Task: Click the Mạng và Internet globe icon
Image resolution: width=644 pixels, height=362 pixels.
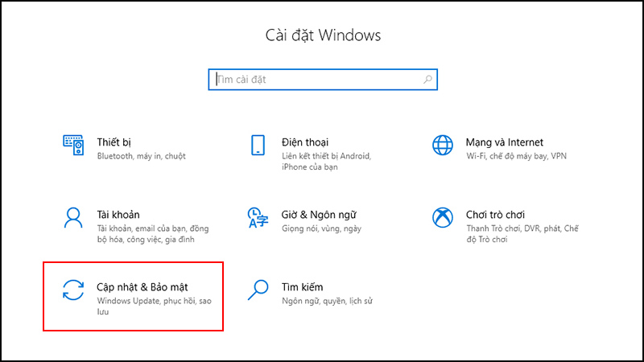Action: [442, 145]
